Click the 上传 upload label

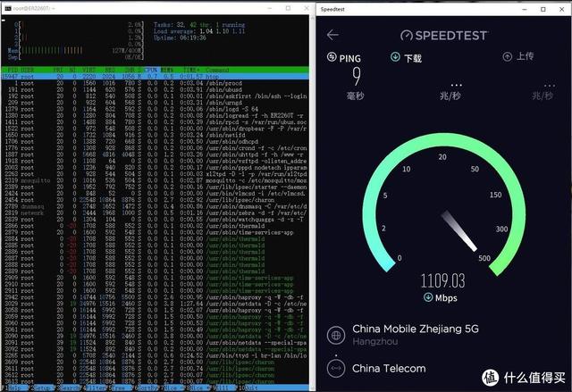point(526,56)
